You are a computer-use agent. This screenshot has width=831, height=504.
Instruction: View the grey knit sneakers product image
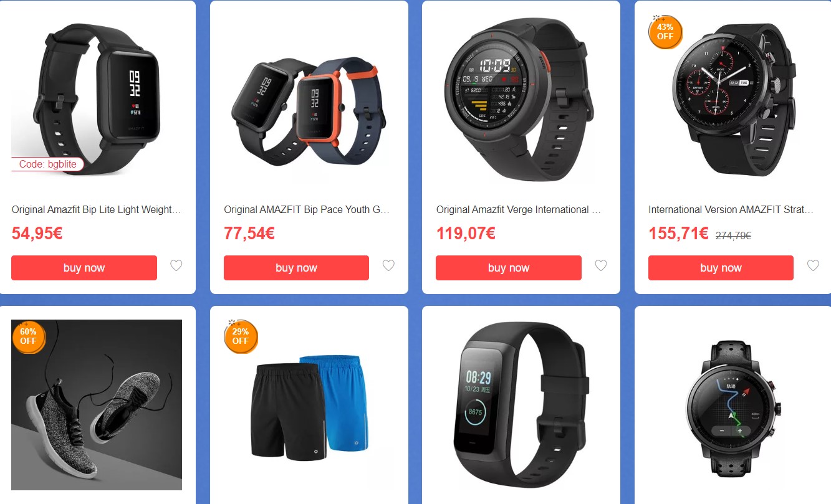97,405
